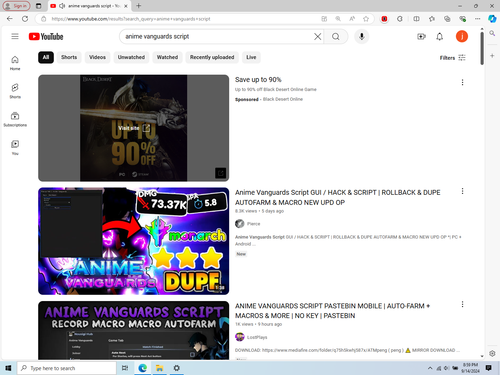Start voice search with microphone icon
The width and height of the screenshot is (500, 375).
361,36
